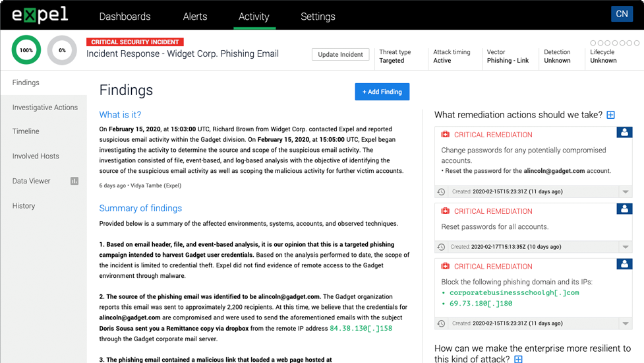Click assignee icon on change passwords remediation

(x=624, y=133)
